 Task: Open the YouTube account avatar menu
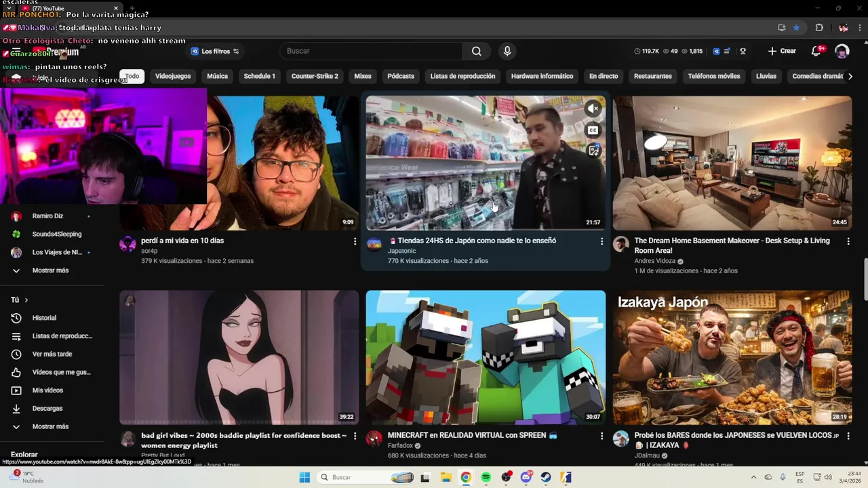[842, 51]
